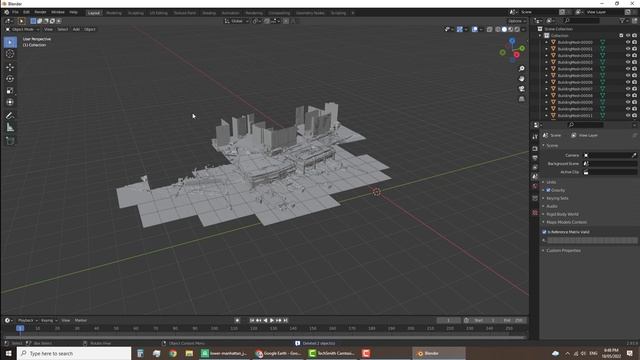
Task: Toggle render camera for BuildingMesh-00010
Action: [x=634, y=109]
